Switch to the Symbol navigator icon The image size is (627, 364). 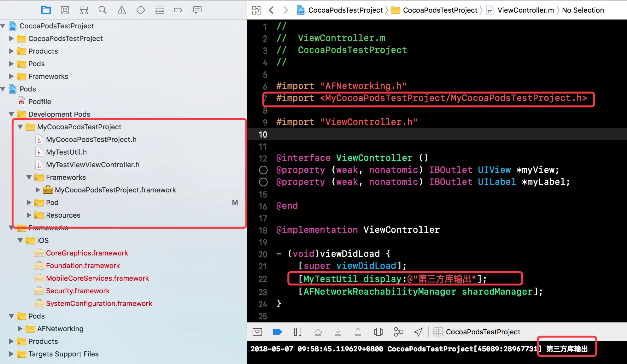(84, 10)
